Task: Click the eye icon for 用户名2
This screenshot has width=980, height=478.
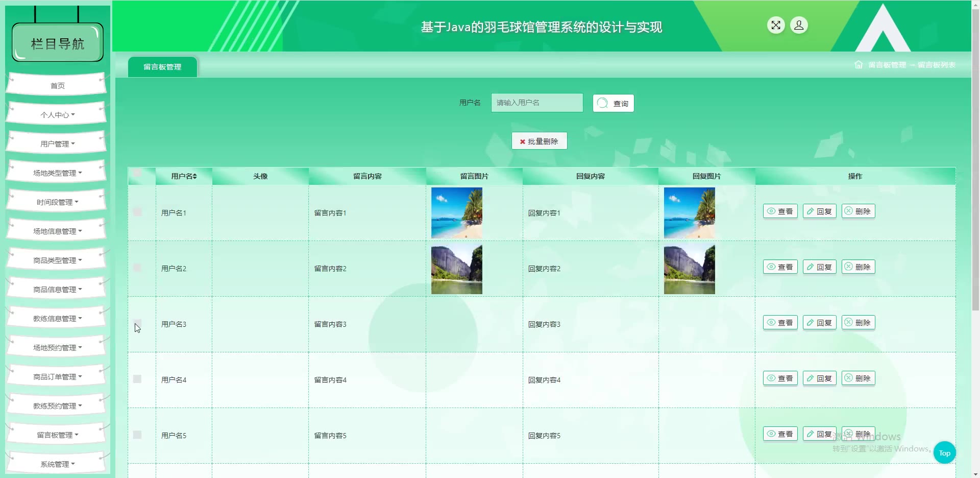Action: click(771, 267)
